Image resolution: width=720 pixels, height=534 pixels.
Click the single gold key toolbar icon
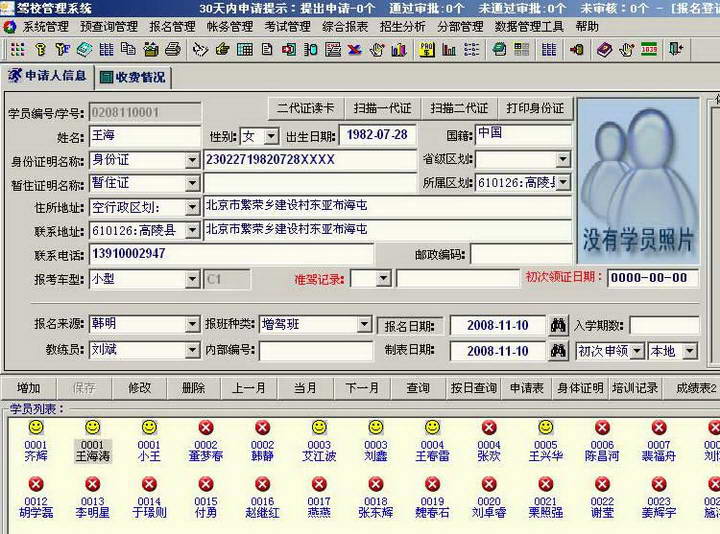(x=40, y=49)
